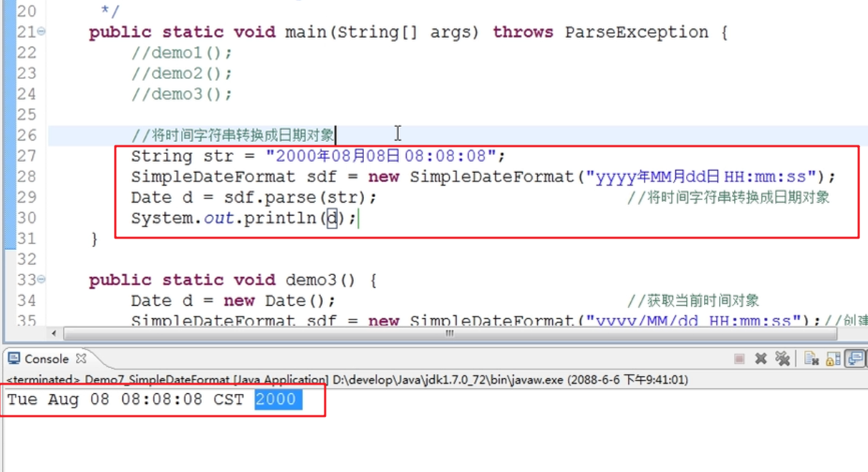Click the Remove Launch X icon

(x=761, y=359)
